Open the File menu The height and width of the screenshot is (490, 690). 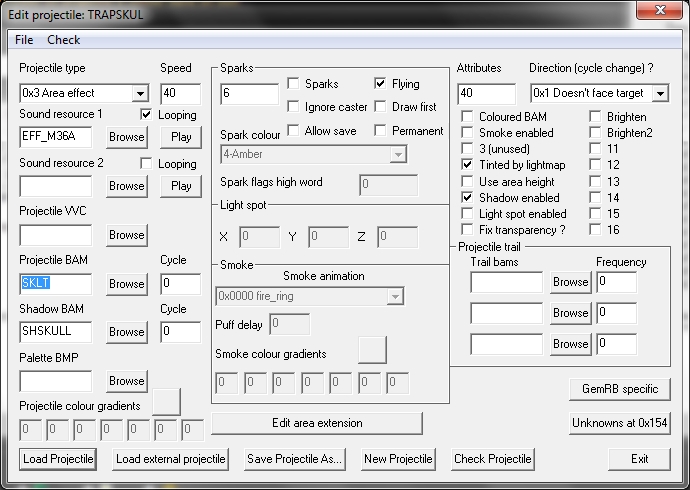point(24,40)
